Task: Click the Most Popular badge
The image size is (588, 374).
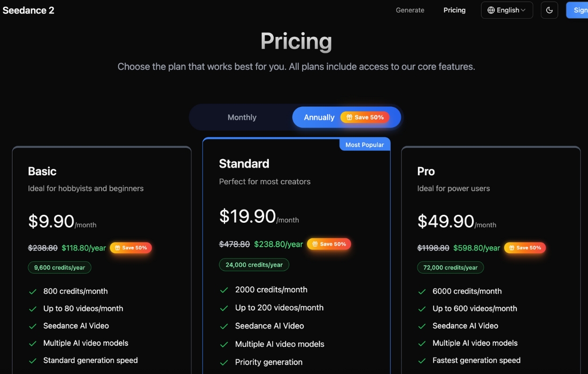Action: pyautogui.click(x=365, y=145)
